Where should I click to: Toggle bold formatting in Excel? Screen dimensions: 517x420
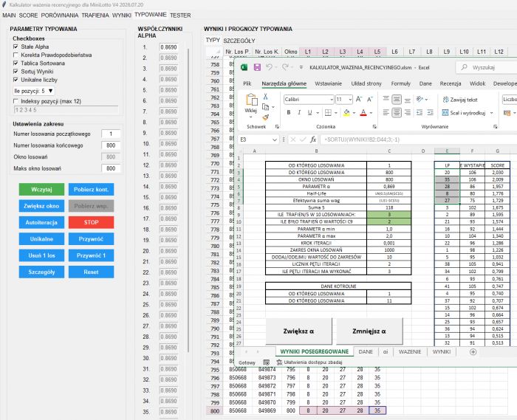(x=289, y=113)
